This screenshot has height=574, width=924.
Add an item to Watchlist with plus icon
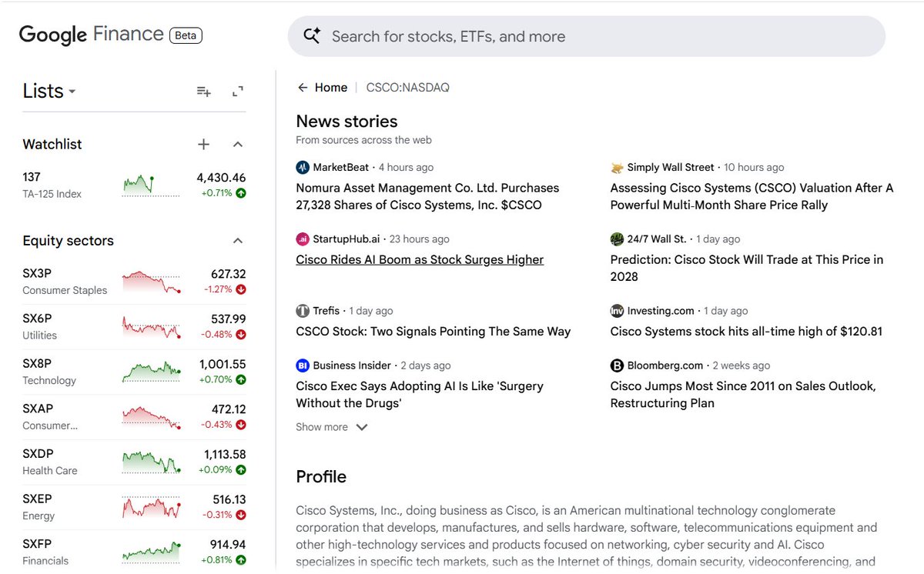pos(203,144)
